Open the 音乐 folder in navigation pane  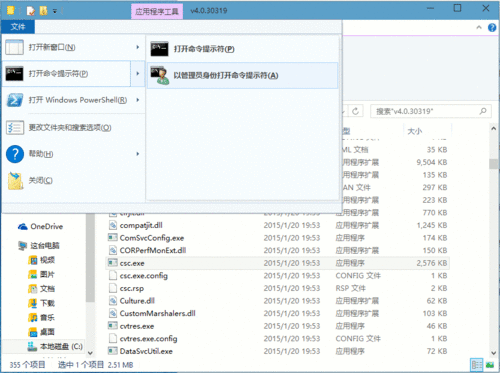click(x=47, y=317)
